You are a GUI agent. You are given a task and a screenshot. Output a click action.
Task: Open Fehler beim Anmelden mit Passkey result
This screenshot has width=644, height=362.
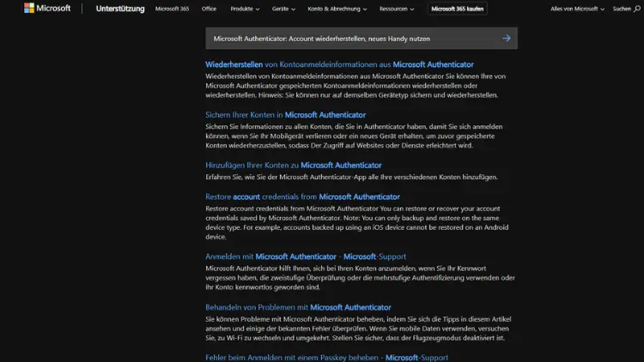(326, 358)
